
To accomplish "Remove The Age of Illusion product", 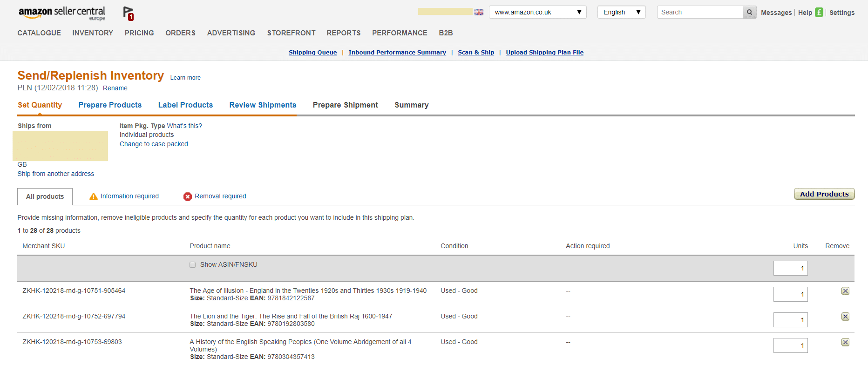I will [x=845, y=291].
